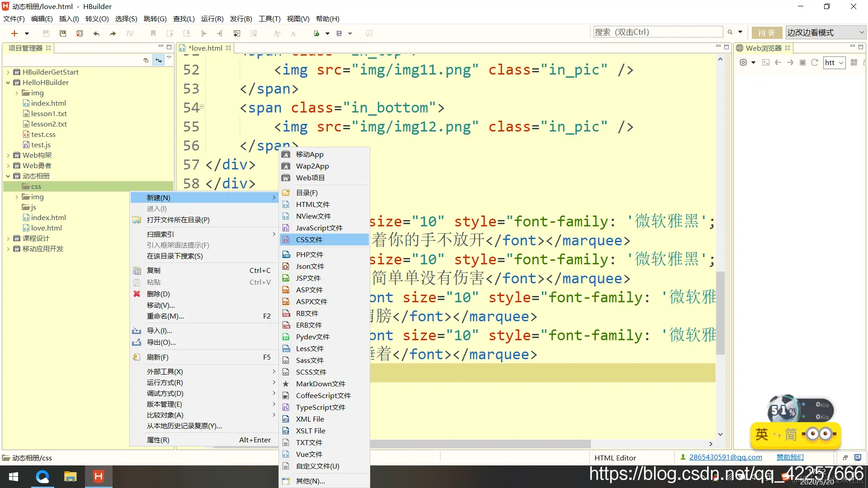868x488 pixels.
Task: Click the undo arrow in toolbar
Action: (x=96, y=33)
